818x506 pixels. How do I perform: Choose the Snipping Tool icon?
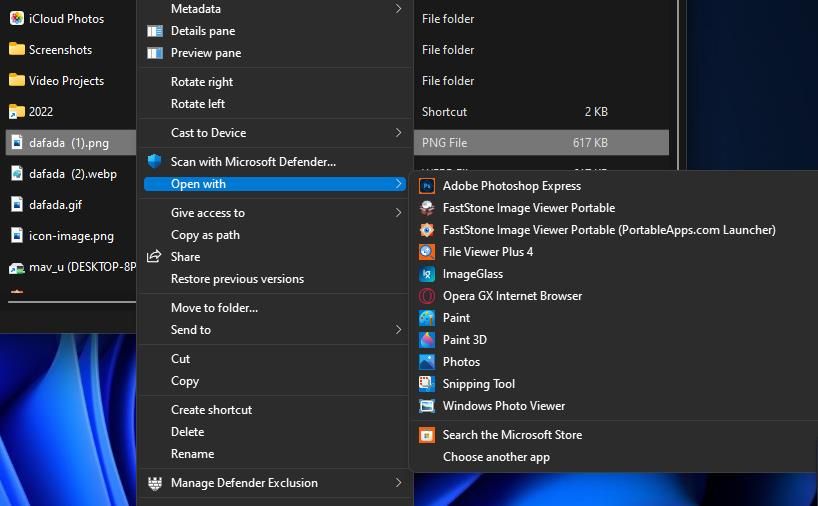pos(427,384)
